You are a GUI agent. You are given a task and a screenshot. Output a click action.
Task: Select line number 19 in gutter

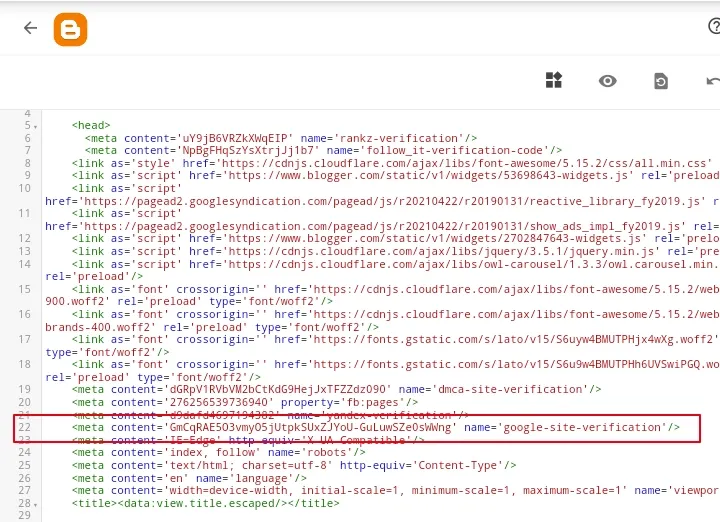coord(24,389)
